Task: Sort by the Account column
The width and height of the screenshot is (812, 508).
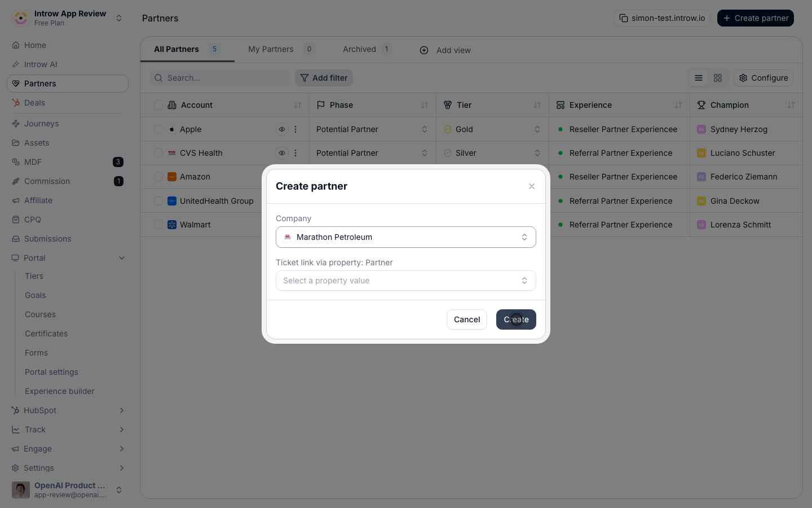Action: [x=298, y=105]
